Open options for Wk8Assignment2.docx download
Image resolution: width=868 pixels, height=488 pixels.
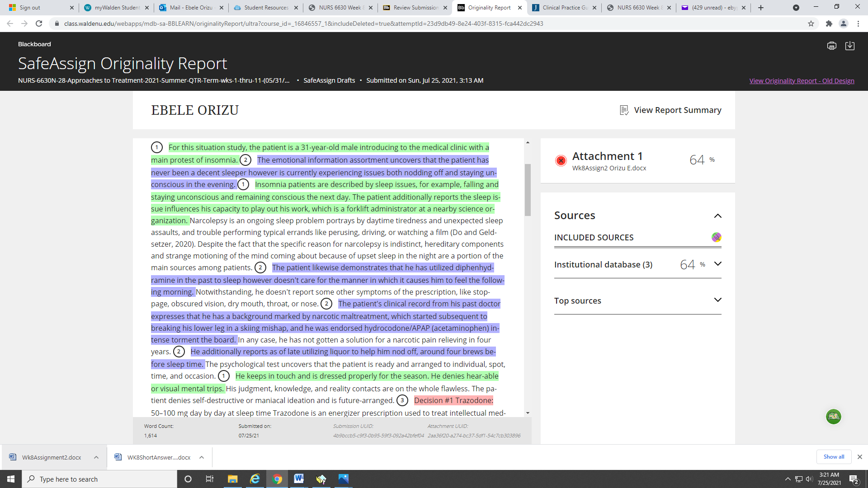96,457
